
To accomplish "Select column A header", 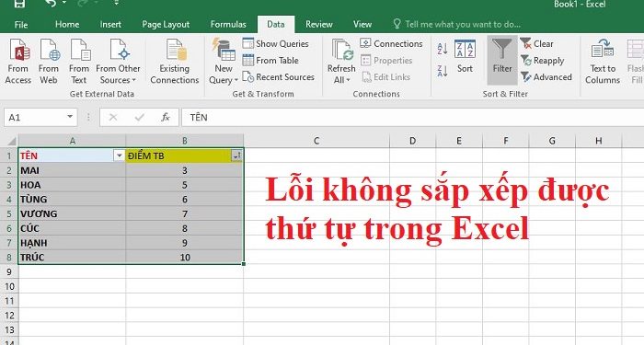I will (x=73, y=141).
